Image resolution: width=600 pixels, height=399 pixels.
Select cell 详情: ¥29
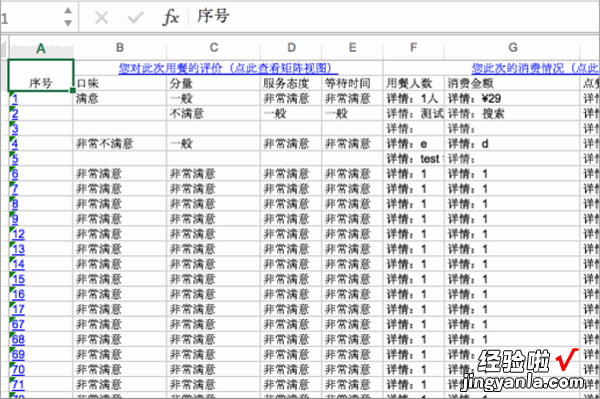pos(512,99)
